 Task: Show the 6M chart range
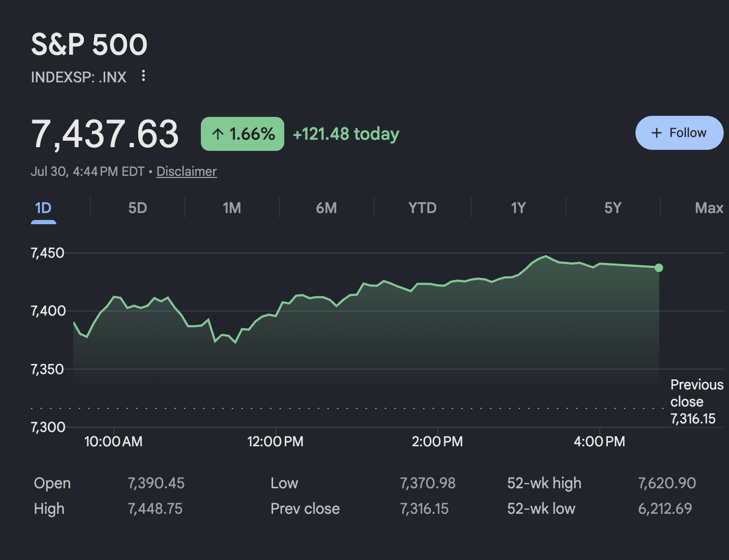point(326,208)
